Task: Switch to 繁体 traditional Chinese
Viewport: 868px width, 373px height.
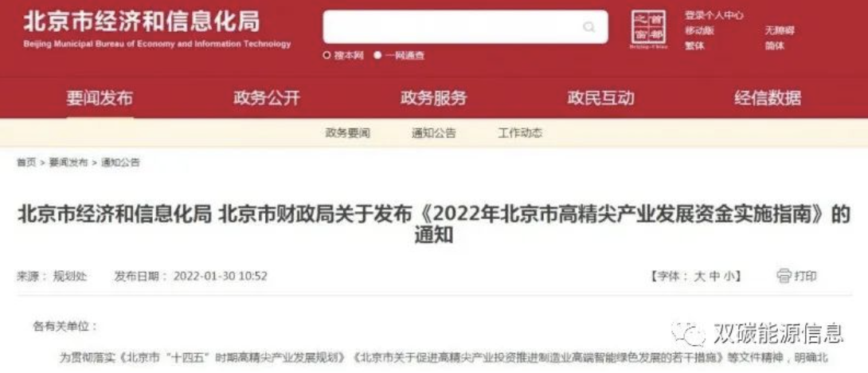Action: pos(694,46)
